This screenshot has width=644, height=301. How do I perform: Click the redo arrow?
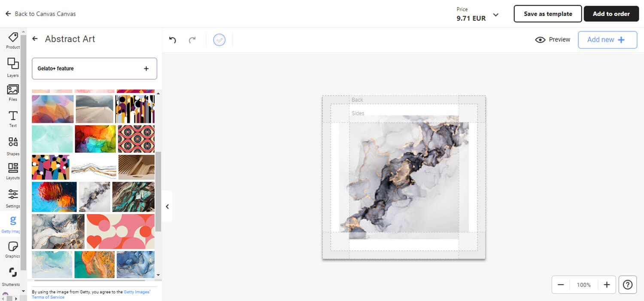tap(192, 40)
